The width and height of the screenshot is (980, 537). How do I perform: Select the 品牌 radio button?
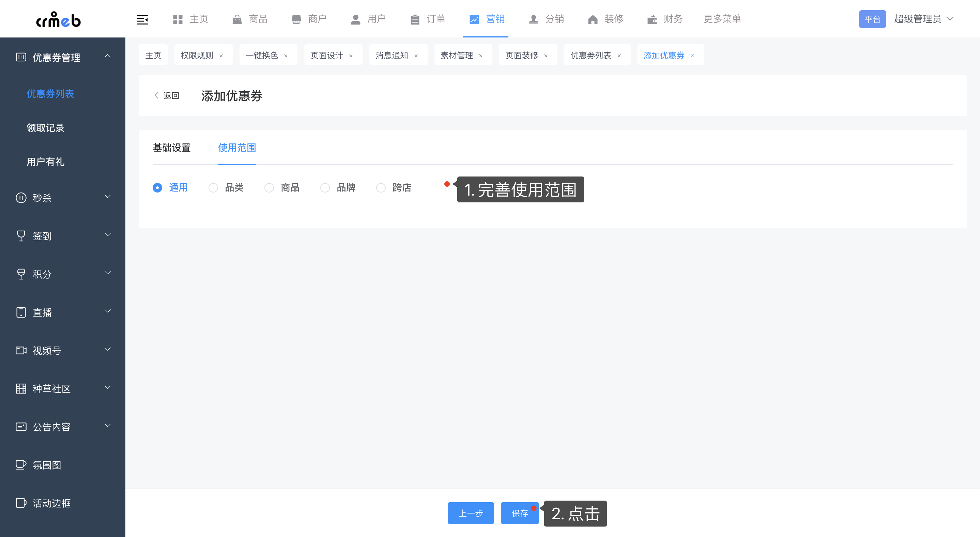[325, 187]
